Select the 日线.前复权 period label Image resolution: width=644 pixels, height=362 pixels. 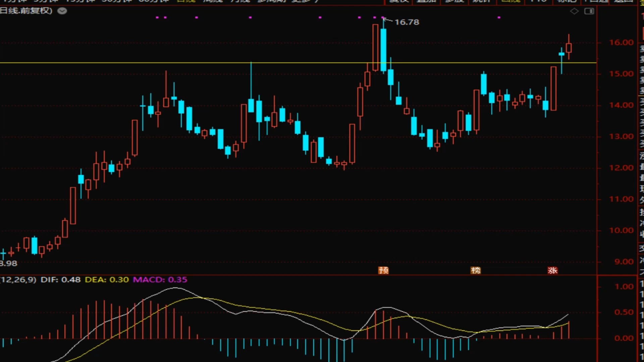26,11
